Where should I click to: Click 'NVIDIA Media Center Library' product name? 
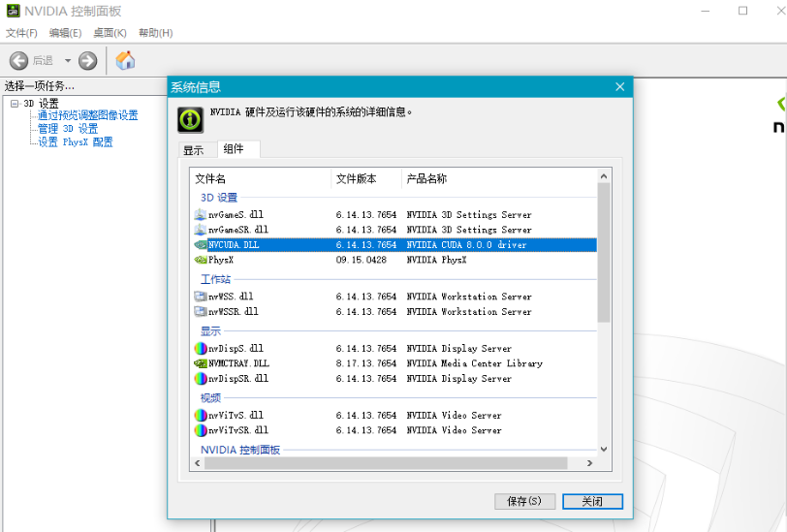(x=475, y=363)
